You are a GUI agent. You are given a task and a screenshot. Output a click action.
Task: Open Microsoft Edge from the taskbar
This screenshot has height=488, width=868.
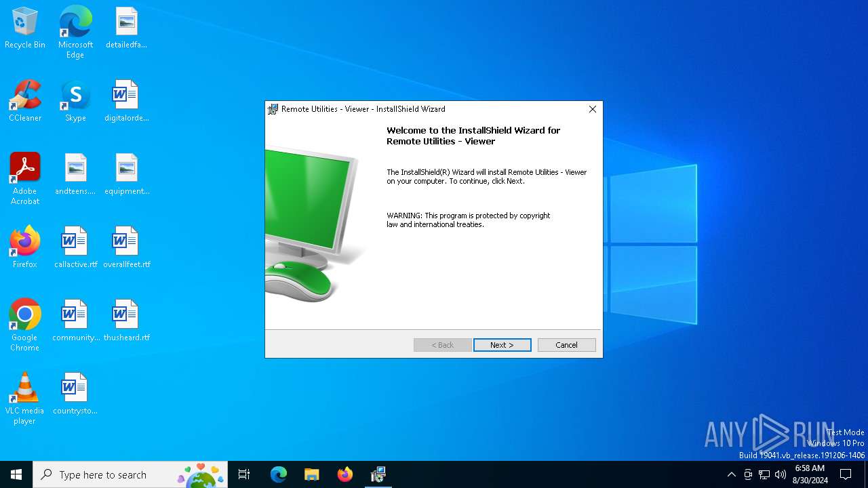pos(279,474)
